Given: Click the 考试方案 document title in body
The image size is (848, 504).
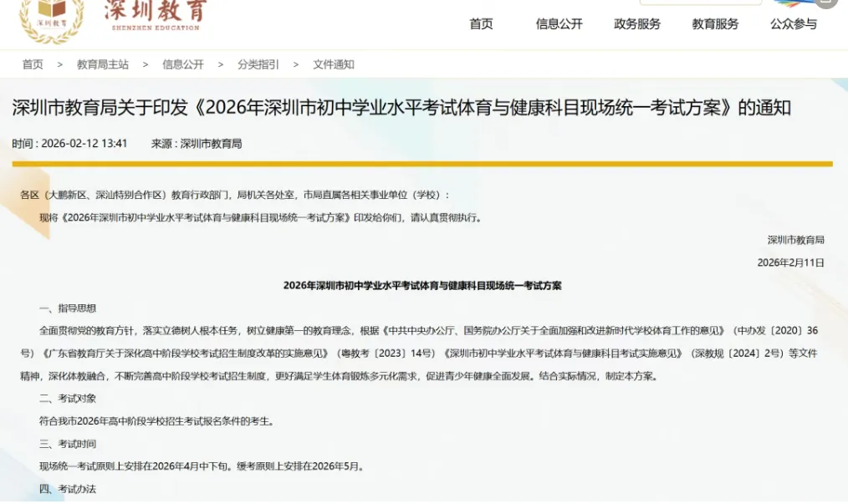Looking at the screenshot, I should click(x=422, y=285).
